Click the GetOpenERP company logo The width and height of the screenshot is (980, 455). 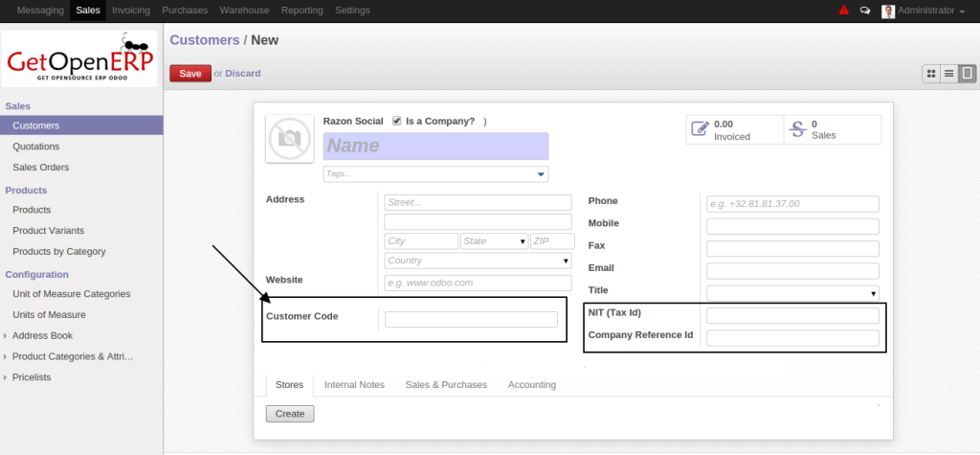[81, 58]
